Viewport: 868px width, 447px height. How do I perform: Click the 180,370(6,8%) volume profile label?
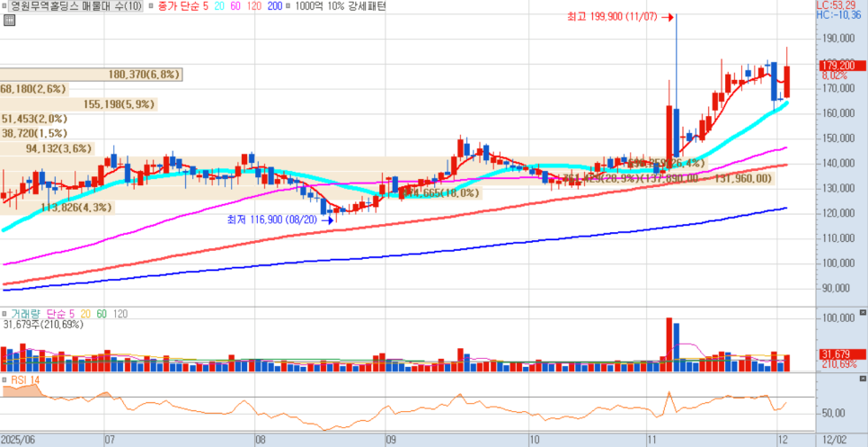point(145,75)
